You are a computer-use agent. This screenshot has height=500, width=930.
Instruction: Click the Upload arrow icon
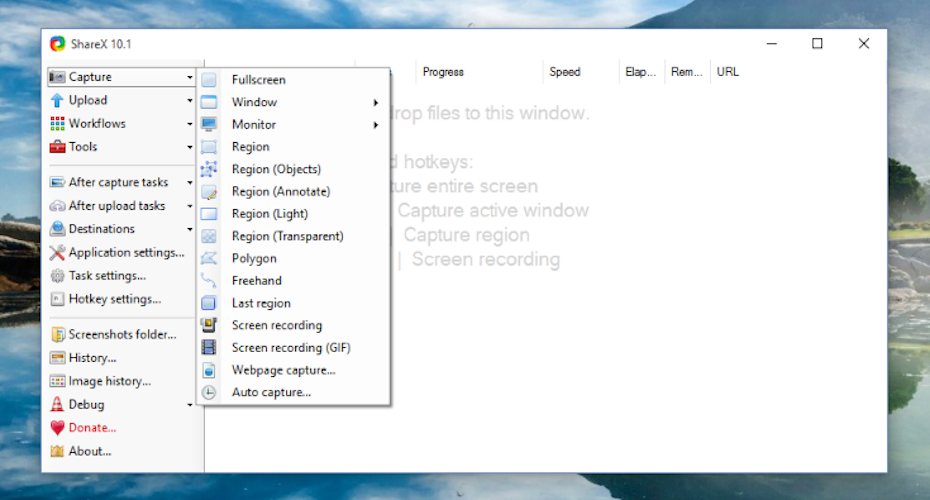[x=57, y=100]
